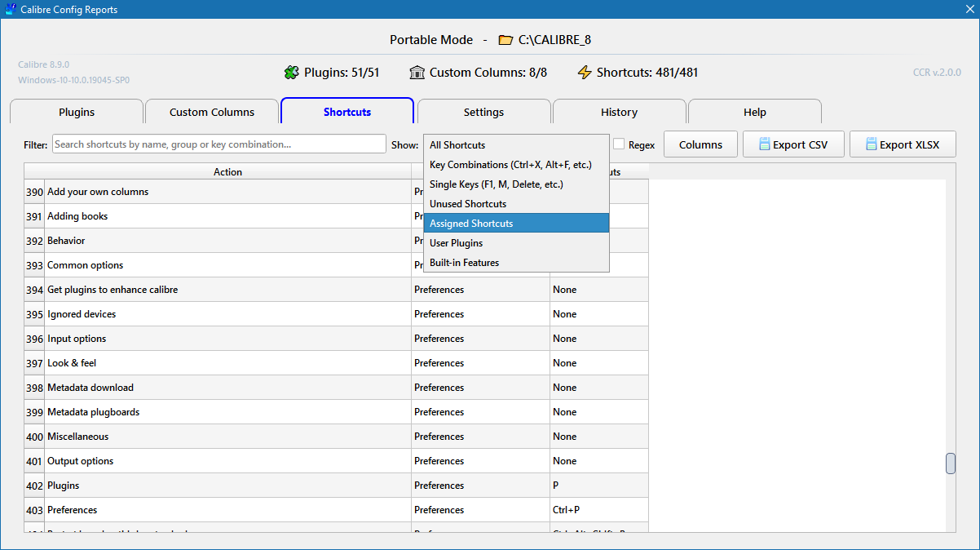Select row Get plugins to enhance calibre

(x=227, y=290)
